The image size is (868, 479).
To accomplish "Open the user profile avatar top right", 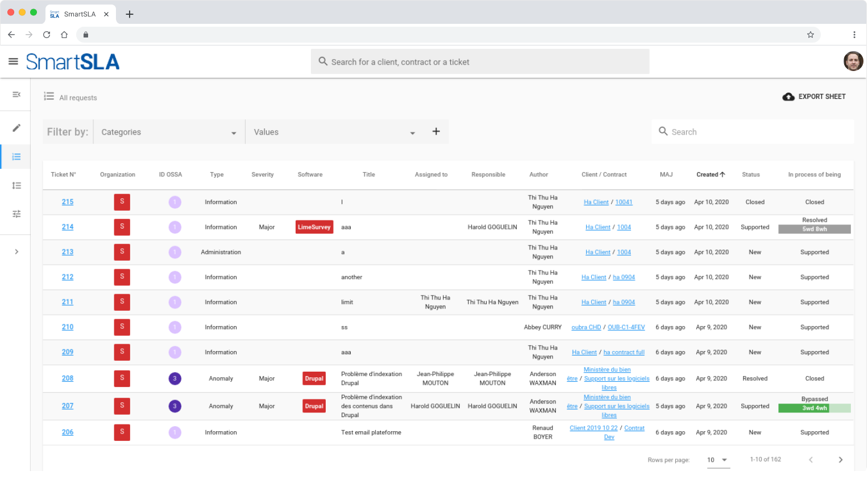I will click(x=853, y=61).
